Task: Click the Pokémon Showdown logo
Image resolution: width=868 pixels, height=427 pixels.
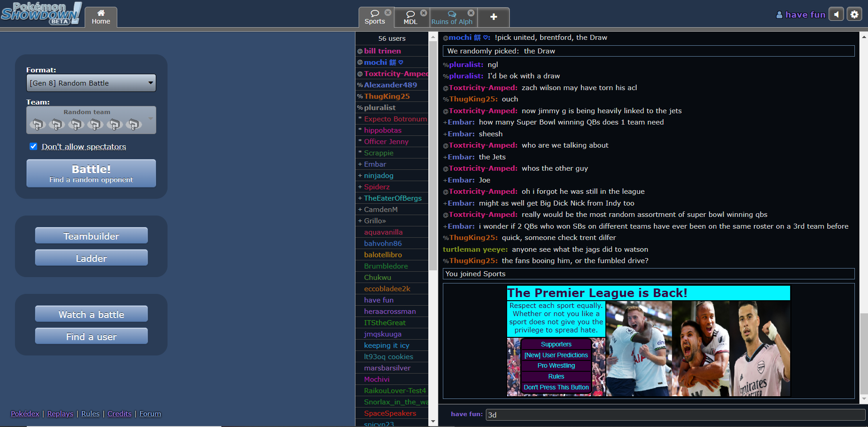Action: tap(41, 13)
